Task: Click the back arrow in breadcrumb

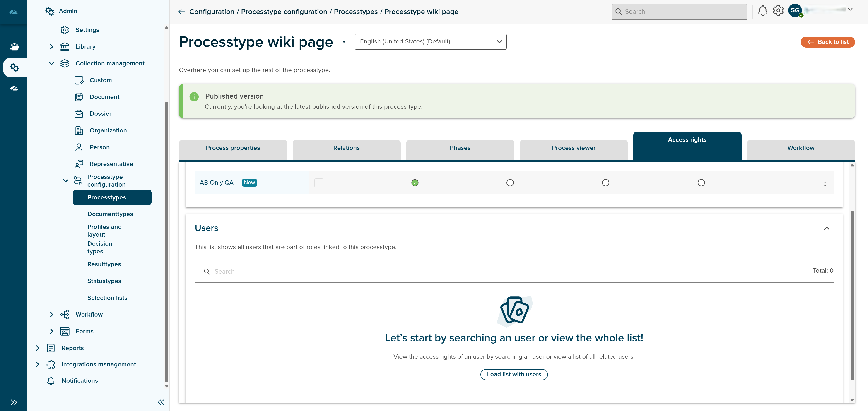Action: coord(182,12)
